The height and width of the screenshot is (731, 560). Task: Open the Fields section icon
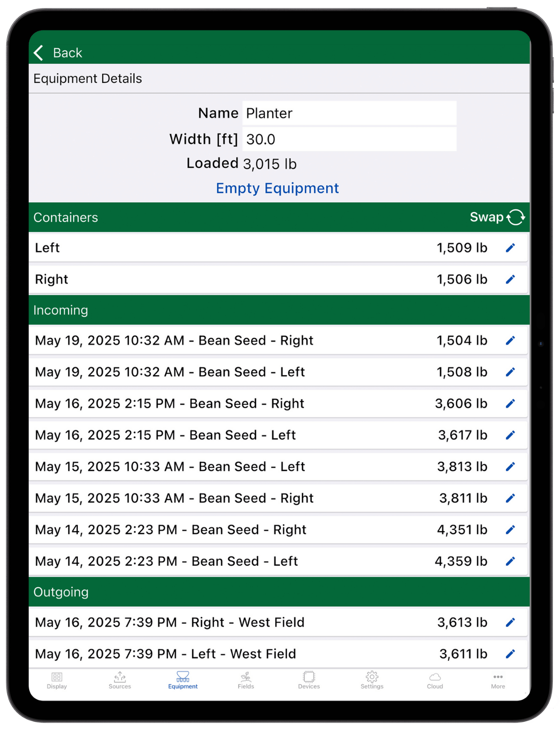click(246, 677)
